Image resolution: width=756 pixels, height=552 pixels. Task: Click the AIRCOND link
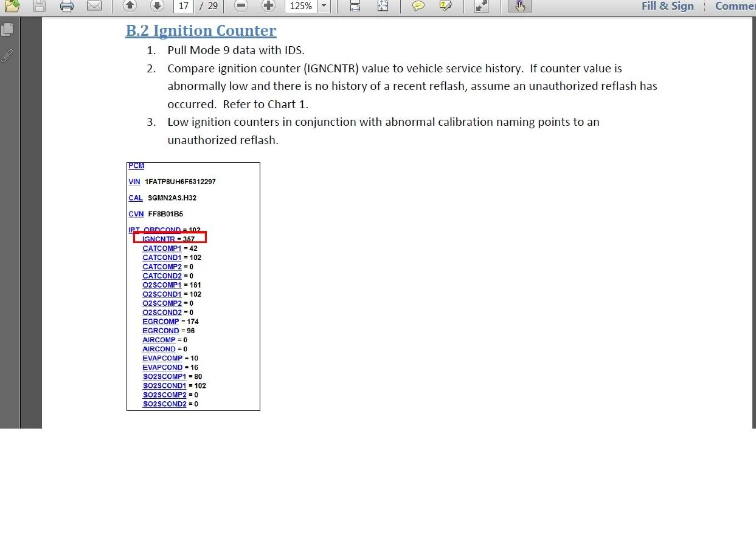click(159, 349)
